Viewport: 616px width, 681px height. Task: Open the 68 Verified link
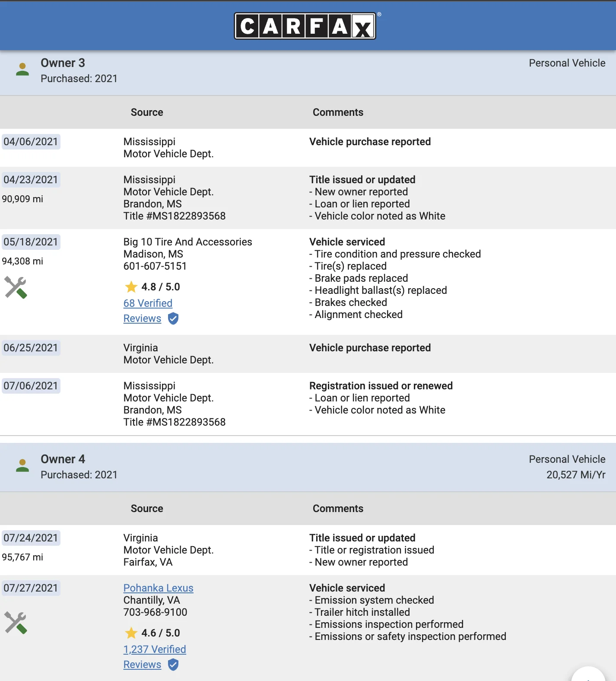click(x=148, y=303)
